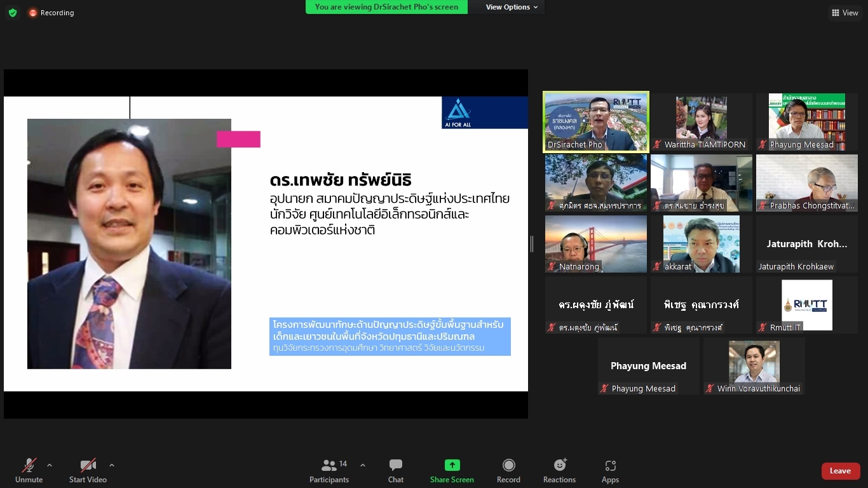Viewport: 868px width, 488px height.
Task: Click the green 'You are viewing' banner
Action: tap(386, 7)
